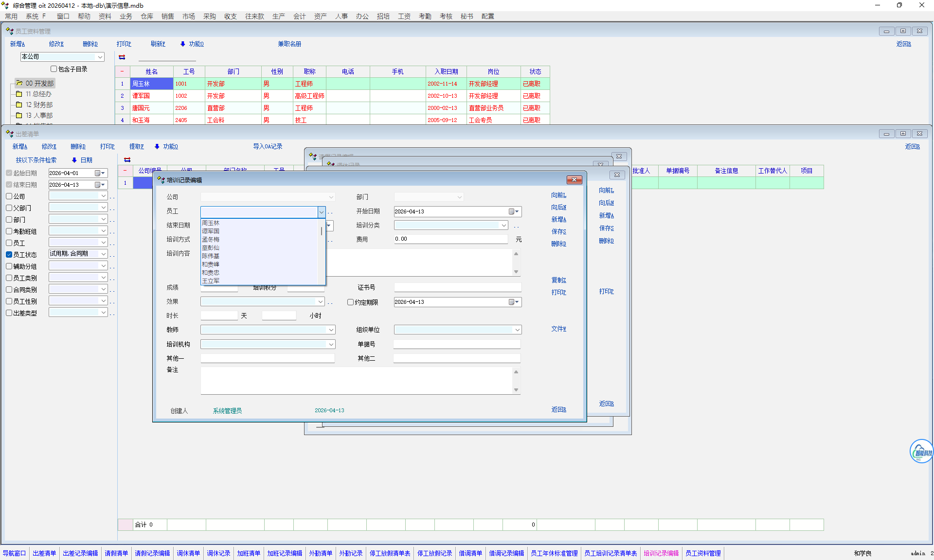This screenshot has width=934, height=560.
Task: Click the blue down-arrow 日期 icon in search panel
Action: coord(74,160)
